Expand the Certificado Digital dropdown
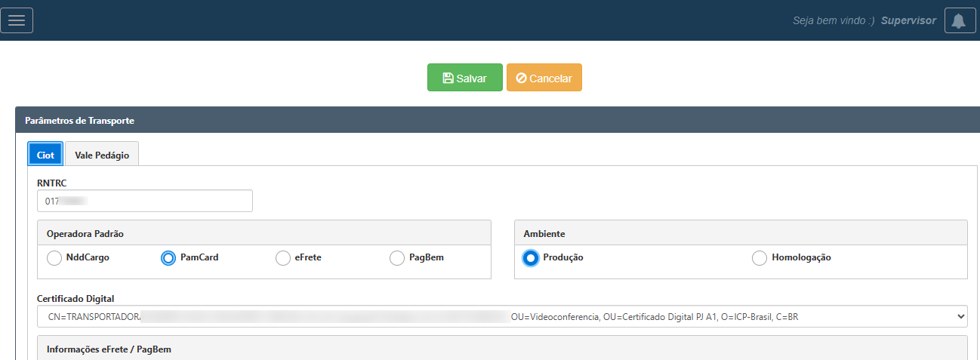 502,317
